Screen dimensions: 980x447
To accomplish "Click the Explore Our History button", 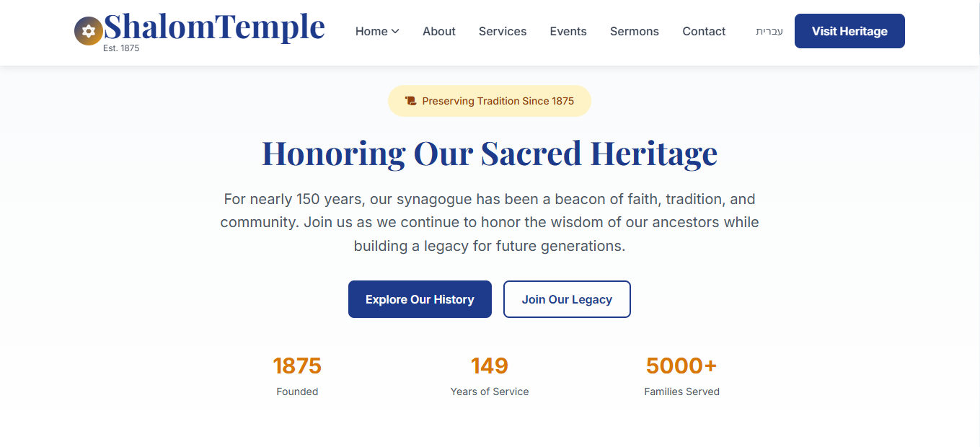I will coord(420,299).
